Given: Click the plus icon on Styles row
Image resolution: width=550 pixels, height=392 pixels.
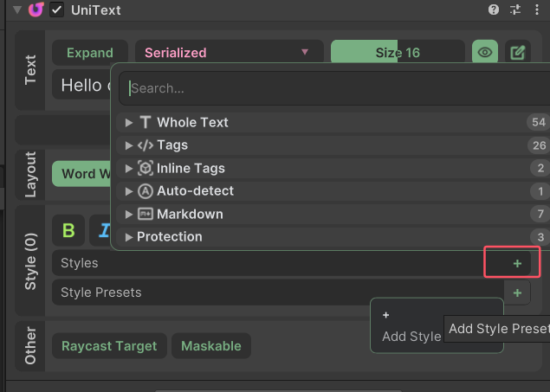Looking at the screenshot, I should pos(517,263).
